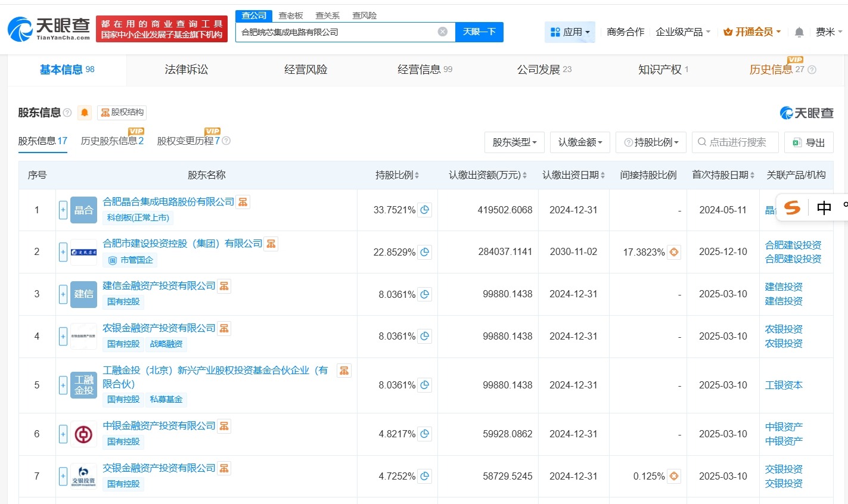848x504 pixels.
Task: Click the 天眼一下 search button
Action: [480, 32]
